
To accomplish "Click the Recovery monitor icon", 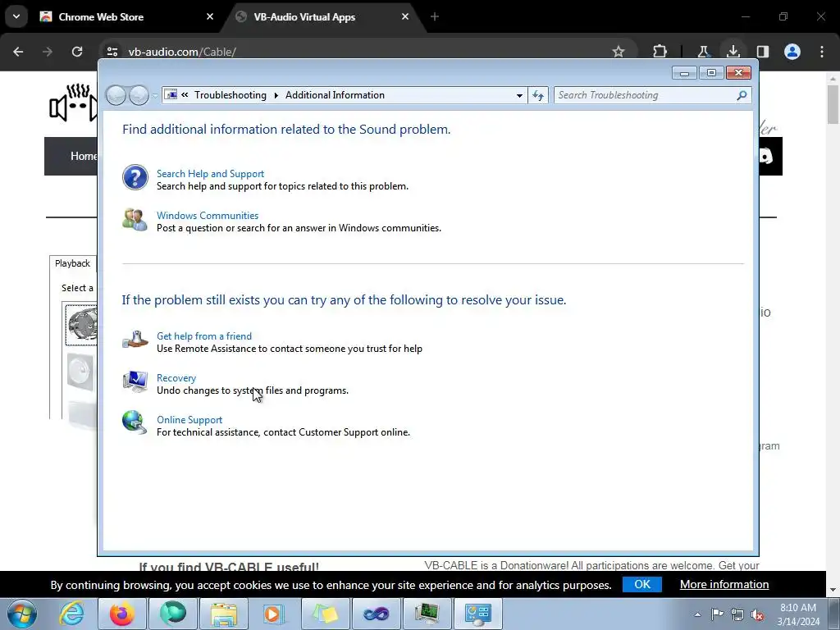I will pos(135,382).
